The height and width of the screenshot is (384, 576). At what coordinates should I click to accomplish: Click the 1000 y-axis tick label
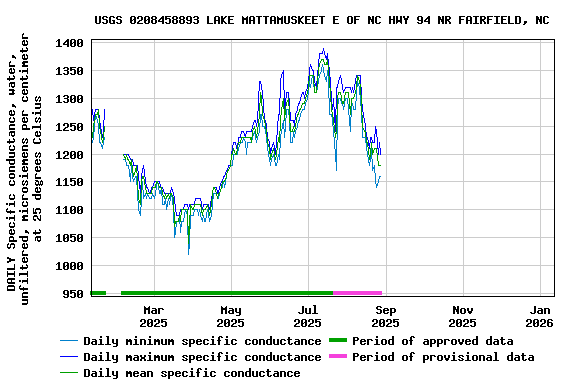click(x=69, y=266)
